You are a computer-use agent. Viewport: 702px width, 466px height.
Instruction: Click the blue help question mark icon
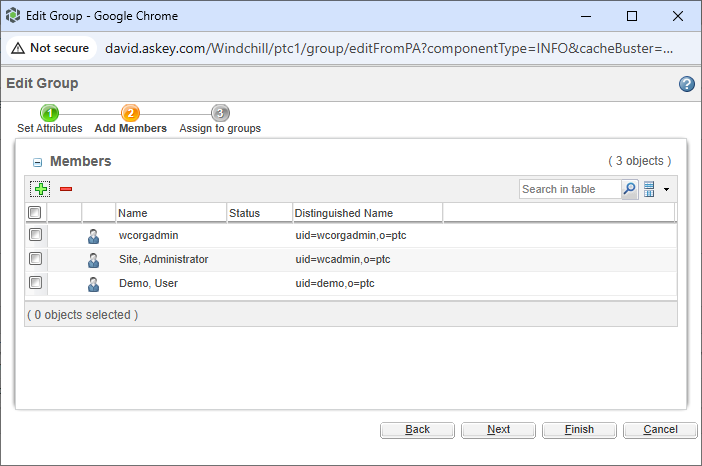click(687, 84)
